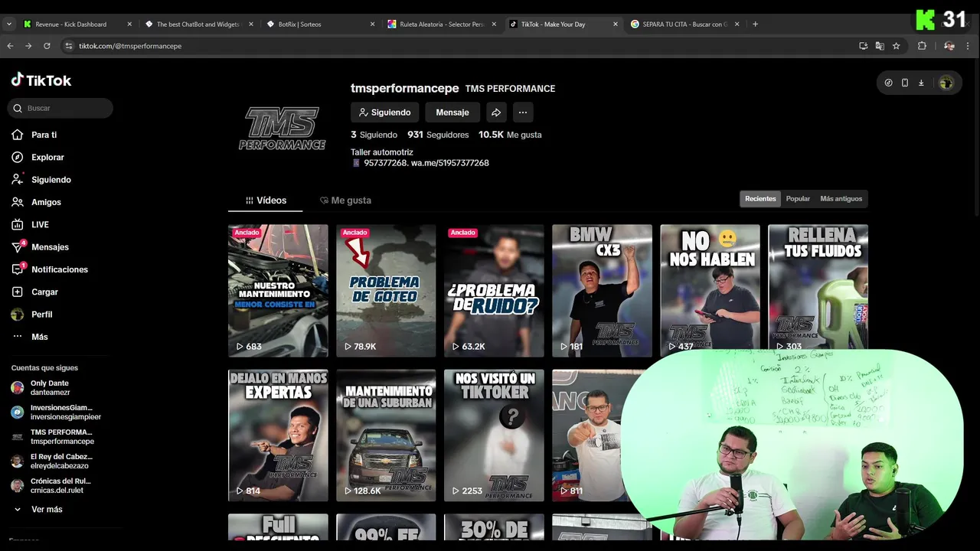Open the NO NOS HABLEN video
Image resolution: width=980 pixels, height=551 pixels.
(710, 291)
